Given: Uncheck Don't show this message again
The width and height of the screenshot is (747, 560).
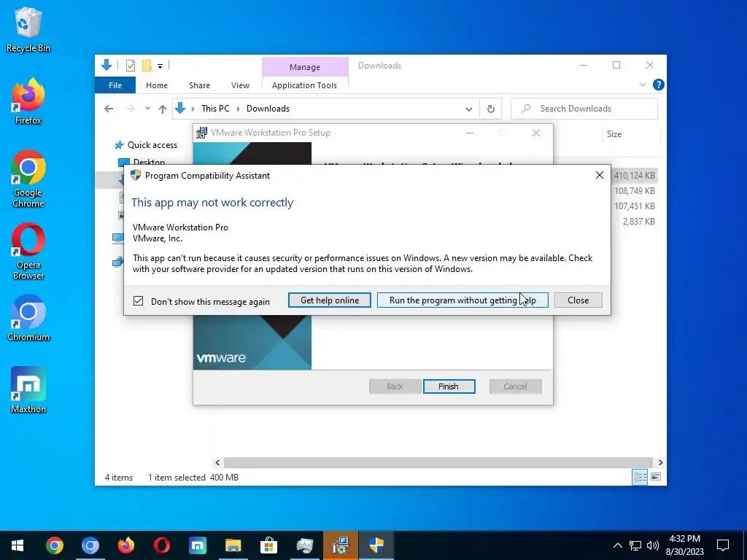Looking at the screenshot, I should click(x=138, y=301).
